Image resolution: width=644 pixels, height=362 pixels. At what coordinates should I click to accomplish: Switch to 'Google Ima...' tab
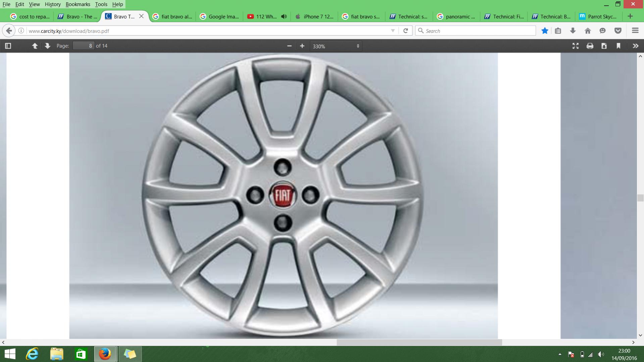click(219, 16)
